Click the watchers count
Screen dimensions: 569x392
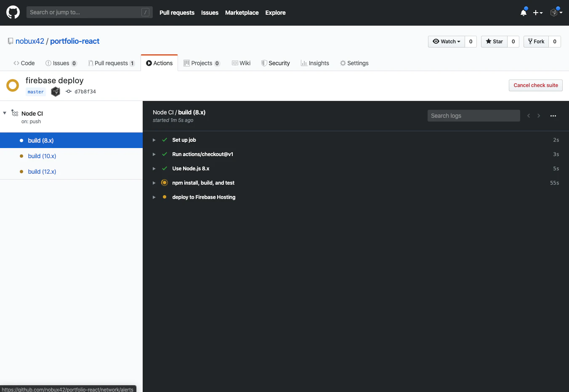pyautogui.click(x=471, y=41)
